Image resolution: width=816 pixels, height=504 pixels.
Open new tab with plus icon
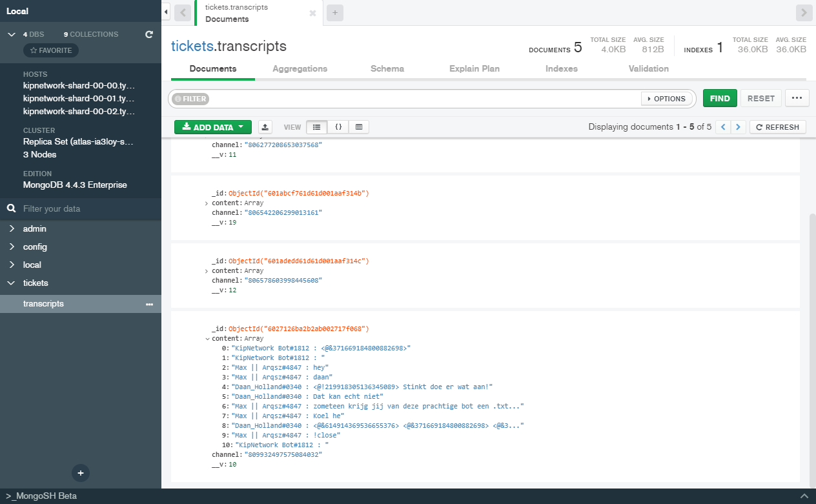(x=335, y=12)
